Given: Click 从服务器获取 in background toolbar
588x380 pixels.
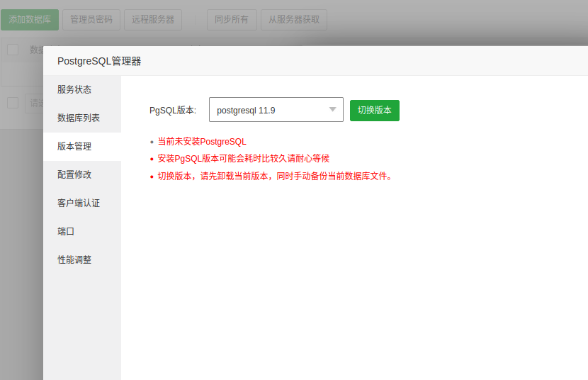Looking at the screenshot, I should pyautogui.click(x=294, y=20).
